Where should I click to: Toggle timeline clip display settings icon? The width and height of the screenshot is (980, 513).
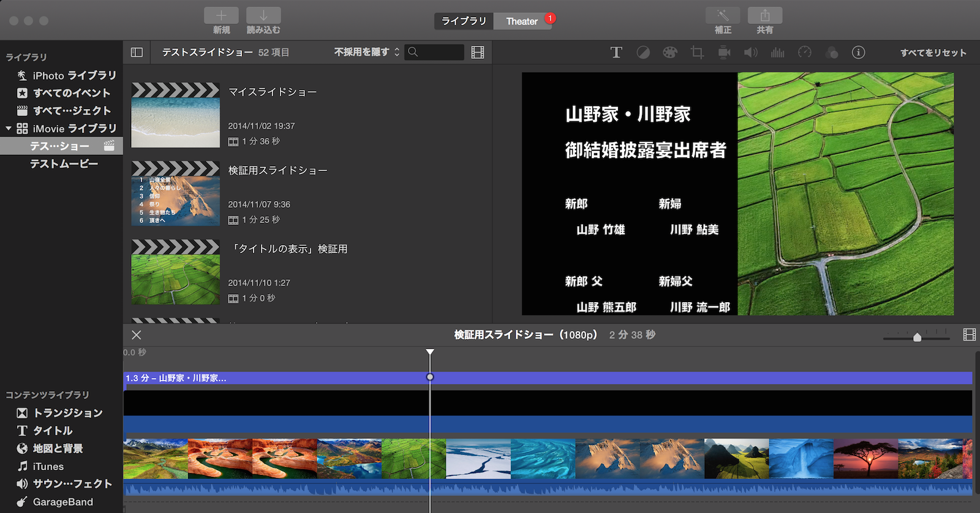(x=969, y=335)
